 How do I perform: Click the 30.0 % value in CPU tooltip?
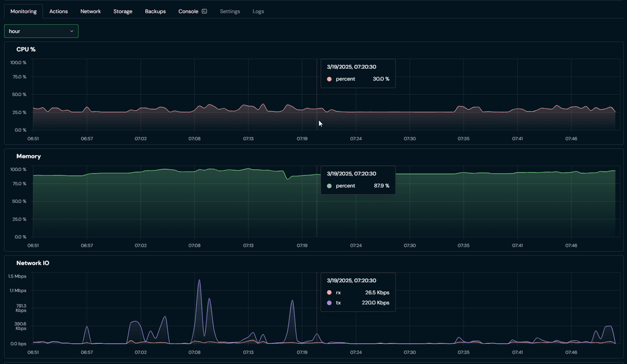tap(381, 79)
